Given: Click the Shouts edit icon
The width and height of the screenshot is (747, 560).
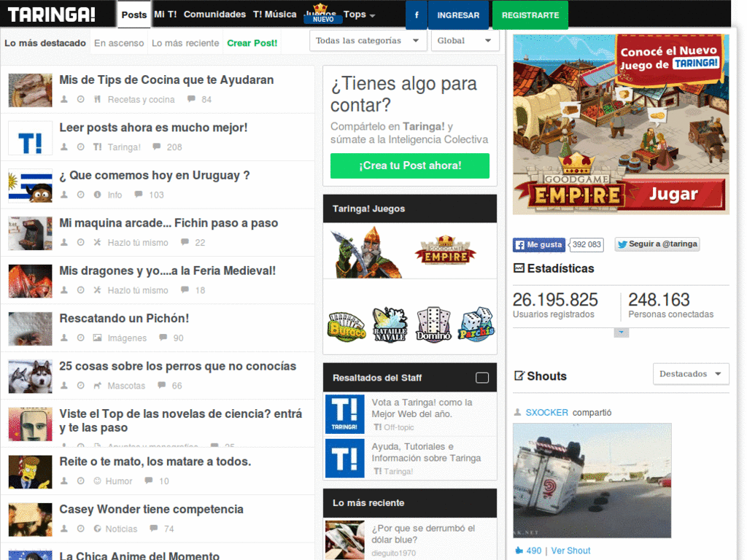Looking at the screenshot, I should tap(519, 376).
